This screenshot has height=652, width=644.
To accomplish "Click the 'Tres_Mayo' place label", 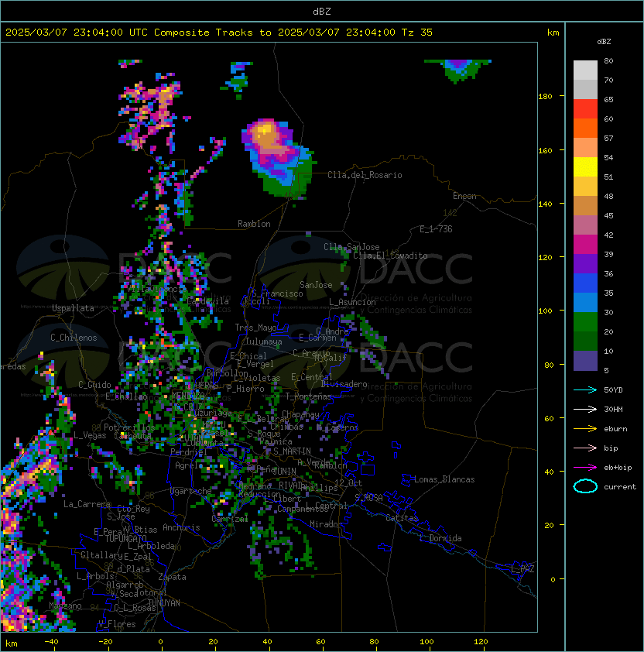I will [x=255, y=328].
